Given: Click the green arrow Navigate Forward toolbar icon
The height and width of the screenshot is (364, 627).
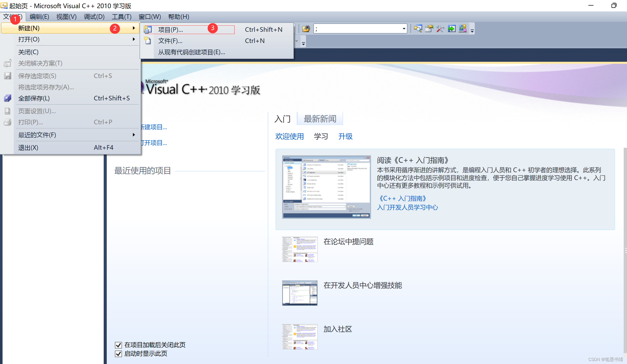Looking at the screenshot, I should tap(451, 28).
